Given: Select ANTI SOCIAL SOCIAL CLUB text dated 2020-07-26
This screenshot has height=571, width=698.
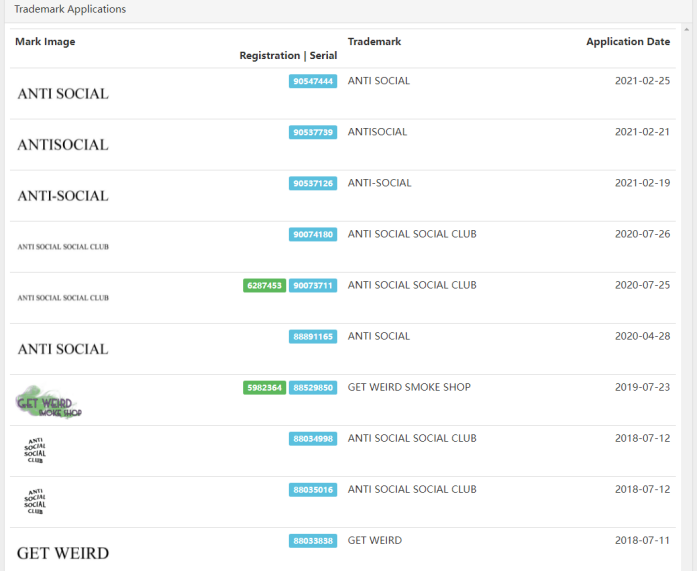Looking at the screenshot, I should coord(412,234).
